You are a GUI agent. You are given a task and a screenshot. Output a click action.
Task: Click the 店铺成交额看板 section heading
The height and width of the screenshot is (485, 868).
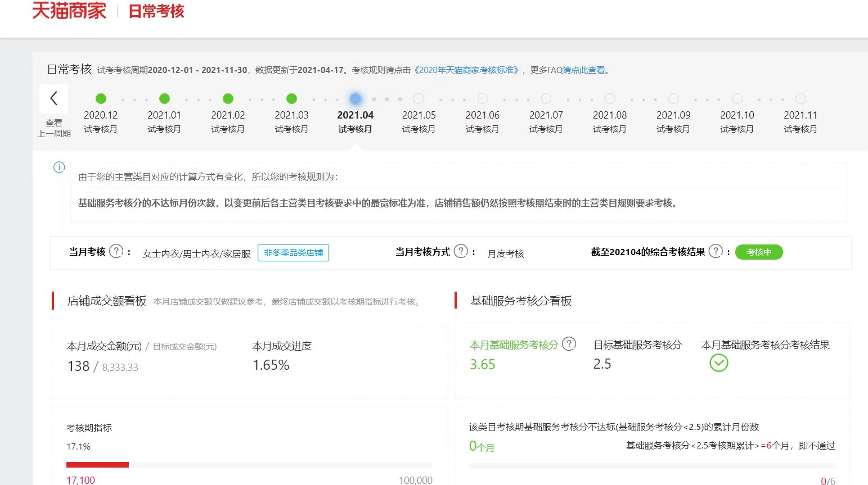pos(107,301)
